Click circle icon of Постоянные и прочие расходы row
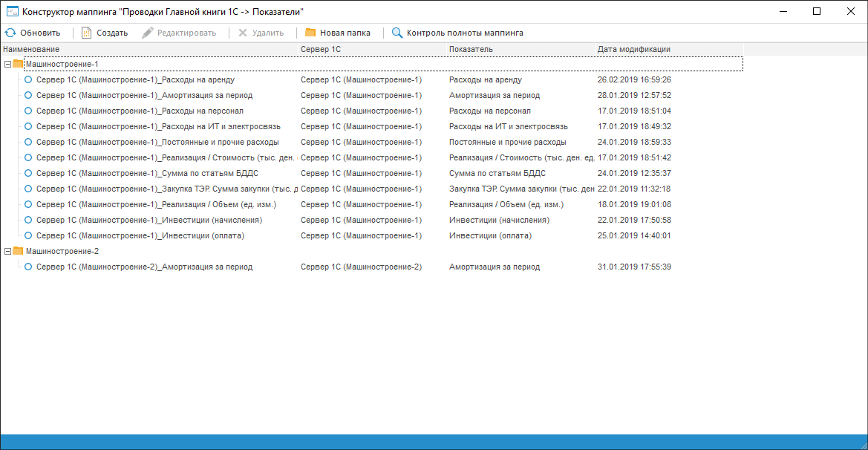Viewport: 868px width, 450px height. tap(28, 142)
